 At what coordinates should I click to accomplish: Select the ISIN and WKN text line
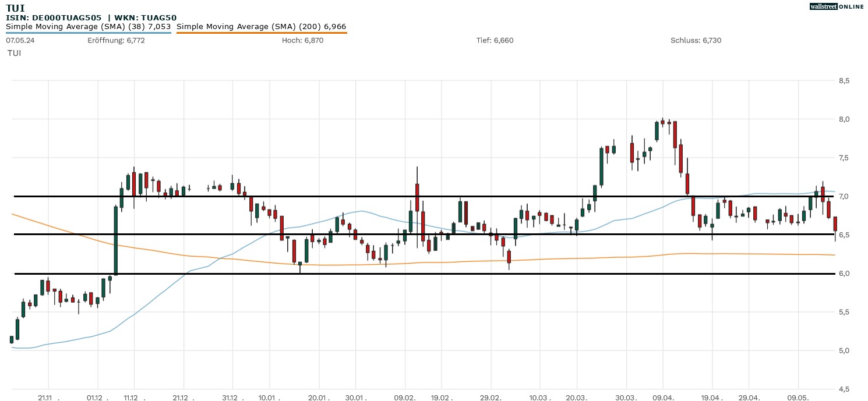(91, 17)
